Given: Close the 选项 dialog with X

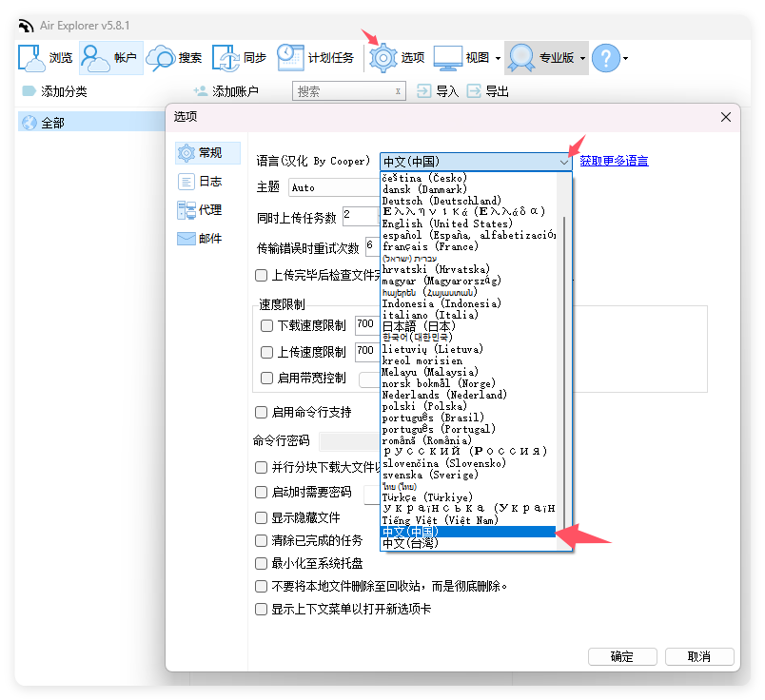Looking at the screenshot, I should (725, 117).
